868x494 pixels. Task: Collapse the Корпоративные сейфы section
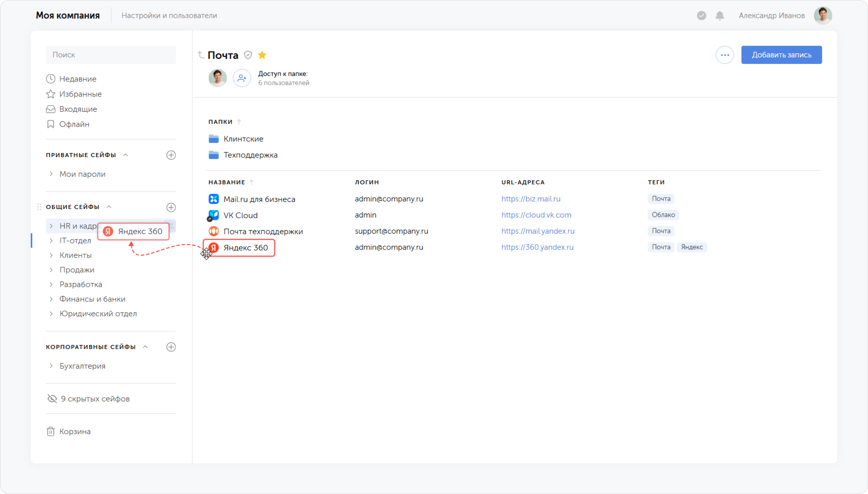tap(145, 347)
